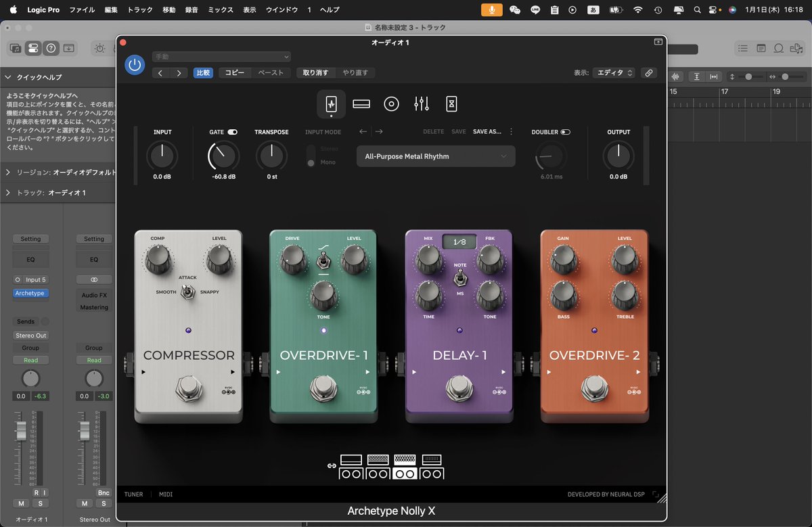This screenshot has width=812, height=527.
Task: Load the next preset with right arrow
Action: 379,132
